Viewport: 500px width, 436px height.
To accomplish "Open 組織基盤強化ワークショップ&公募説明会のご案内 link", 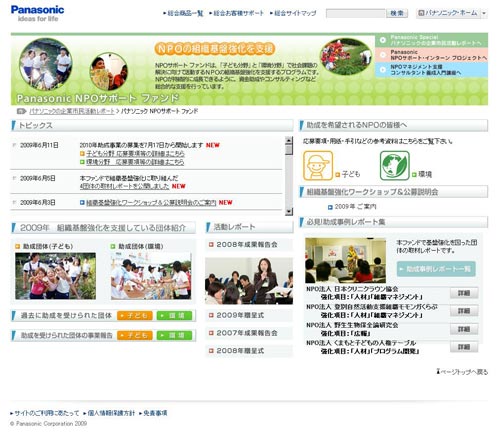I will tap(151, 203).
